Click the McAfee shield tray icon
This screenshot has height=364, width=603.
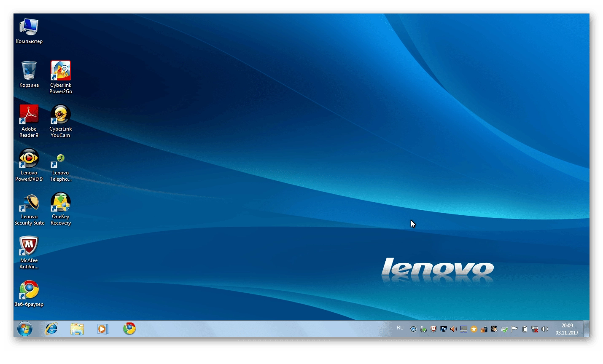tap(433, 329)
